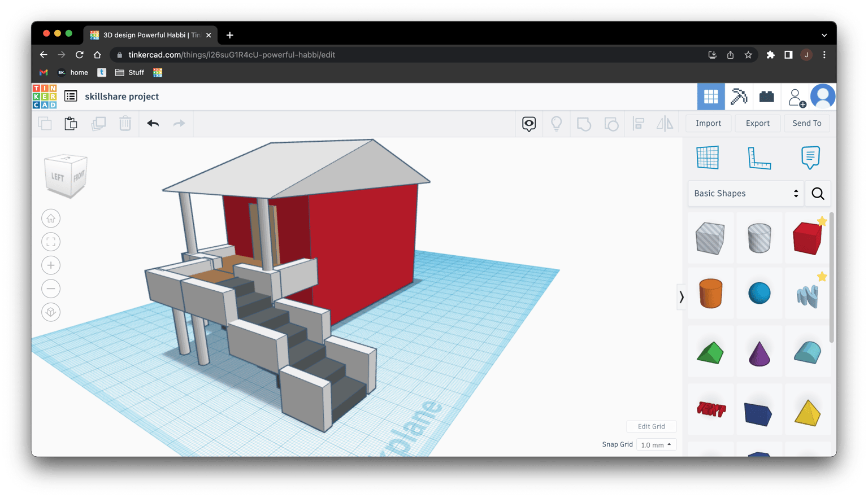
Task: Zoom in with plus button
Action: point(51,265)
